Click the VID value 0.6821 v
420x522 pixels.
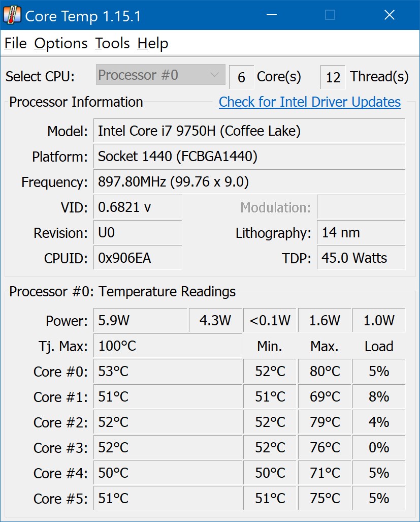[x=138, y=207]
